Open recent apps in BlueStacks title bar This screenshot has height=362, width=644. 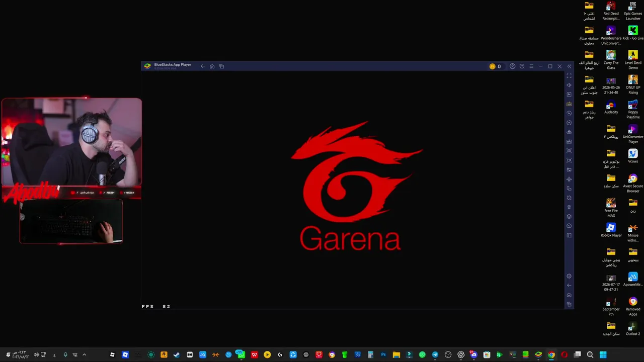[x=221, y=66]
